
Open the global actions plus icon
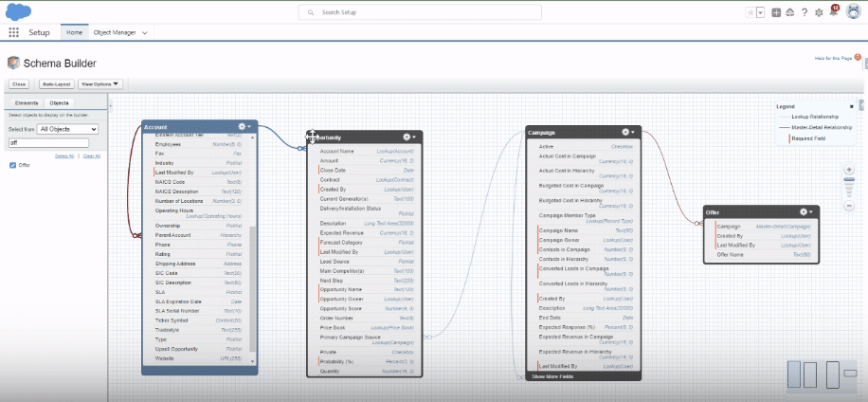coord(776,12)
